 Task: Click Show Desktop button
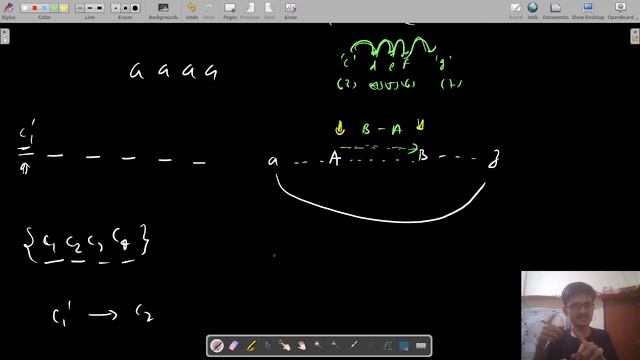[x=588, y=10]
